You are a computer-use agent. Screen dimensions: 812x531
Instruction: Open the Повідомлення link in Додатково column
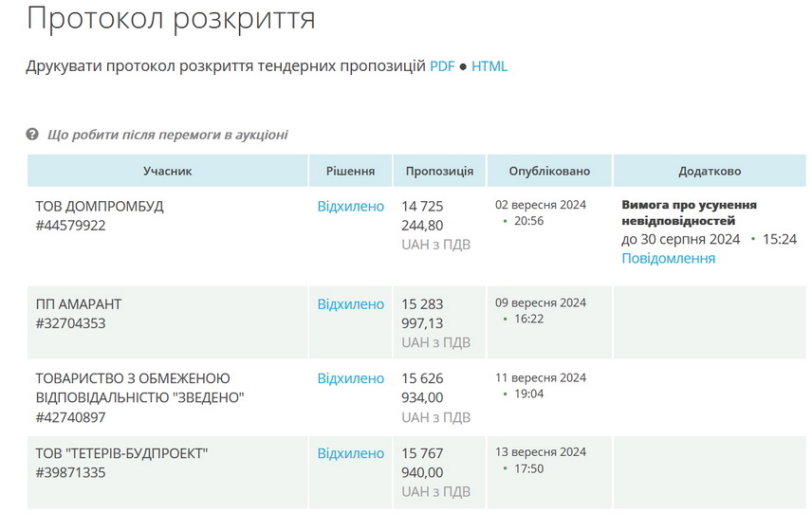668,258
